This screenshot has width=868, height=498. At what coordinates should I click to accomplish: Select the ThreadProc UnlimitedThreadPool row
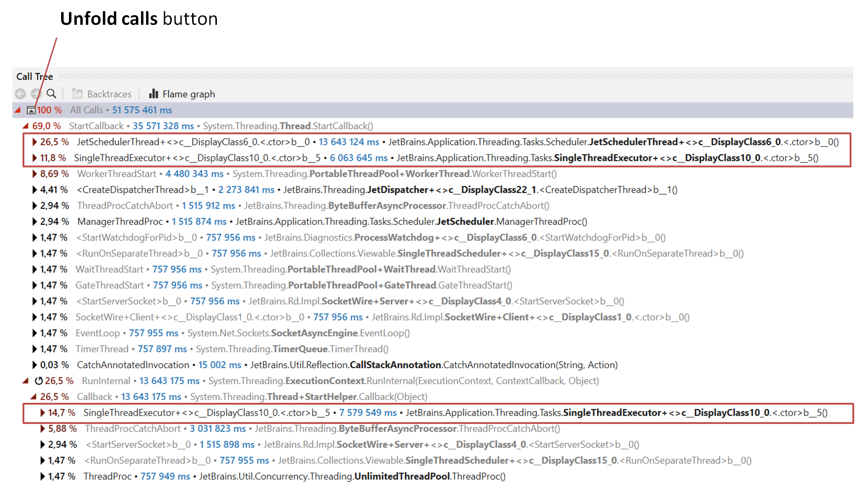point(108,476)
